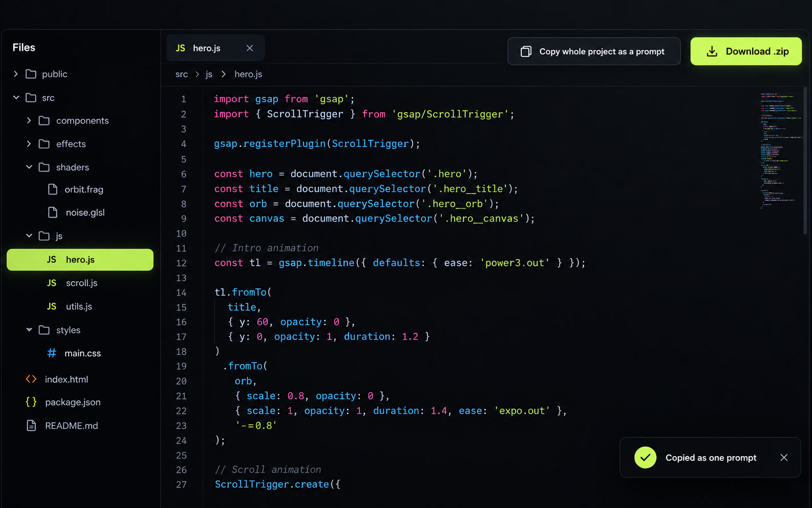Click download arrow icon in Download .zip
812x508 pixels.
click(712, 51)
